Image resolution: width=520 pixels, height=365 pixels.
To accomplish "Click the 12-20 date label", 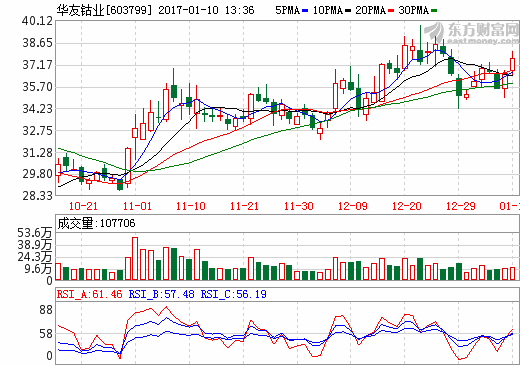I will click(x=407, y=206).
